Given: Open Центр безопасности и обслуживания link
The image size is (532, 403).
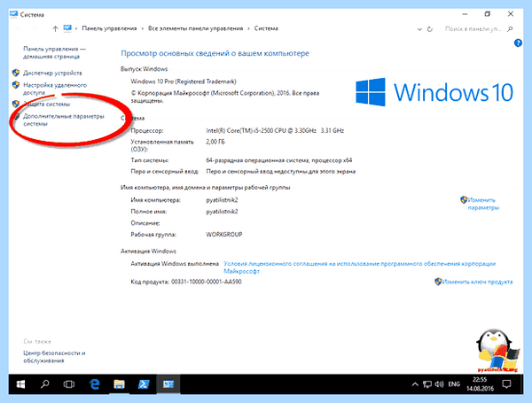Looking at the screenshot, I should tap(54, 357).
